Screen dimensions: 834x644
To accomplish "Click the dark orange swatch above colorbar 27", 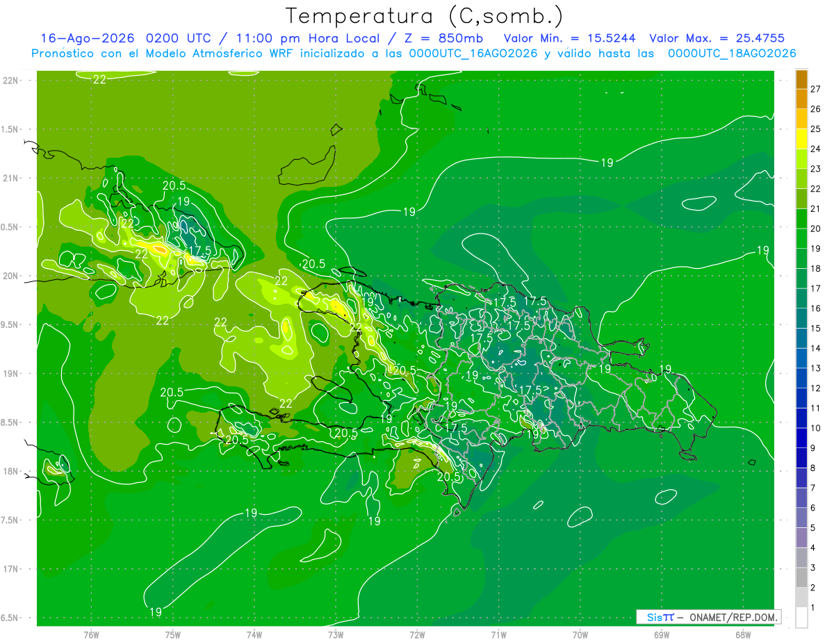I will click(801, 79).
